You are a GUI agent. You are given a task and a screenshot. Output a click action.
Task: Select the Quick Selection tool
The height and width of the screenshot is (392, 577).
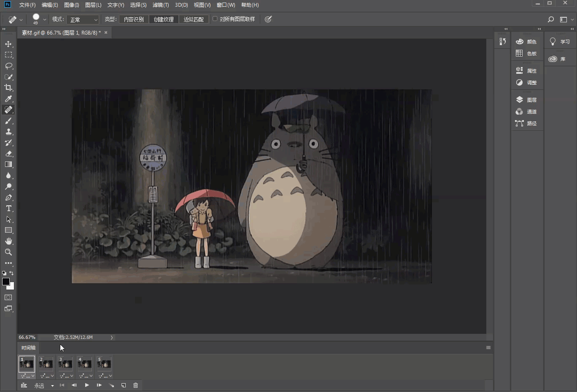pos(8,77)
